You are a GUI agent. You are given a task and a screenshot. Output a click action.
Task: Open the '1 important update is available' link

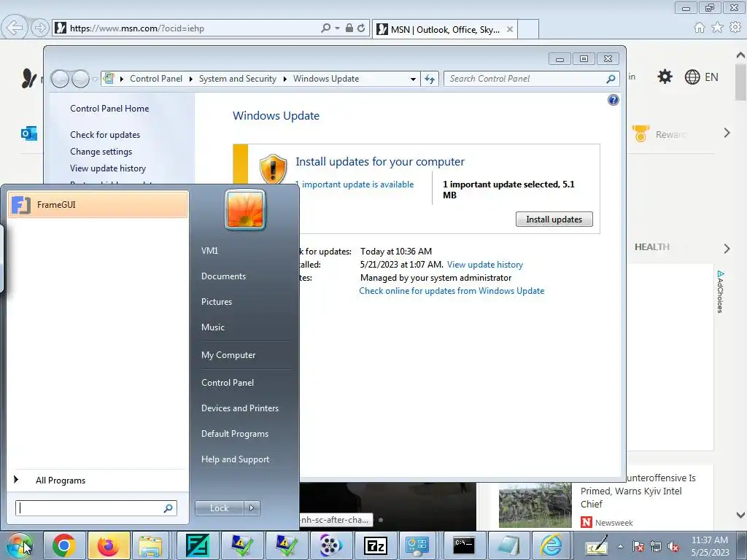[x=355, y=184]
